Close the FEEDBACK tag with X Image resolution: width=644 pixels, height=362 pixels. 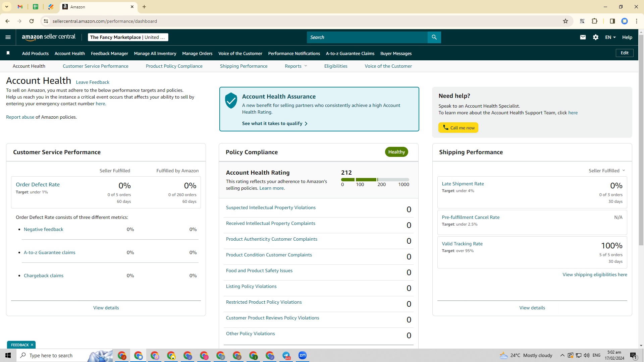[x=32, y=345]
